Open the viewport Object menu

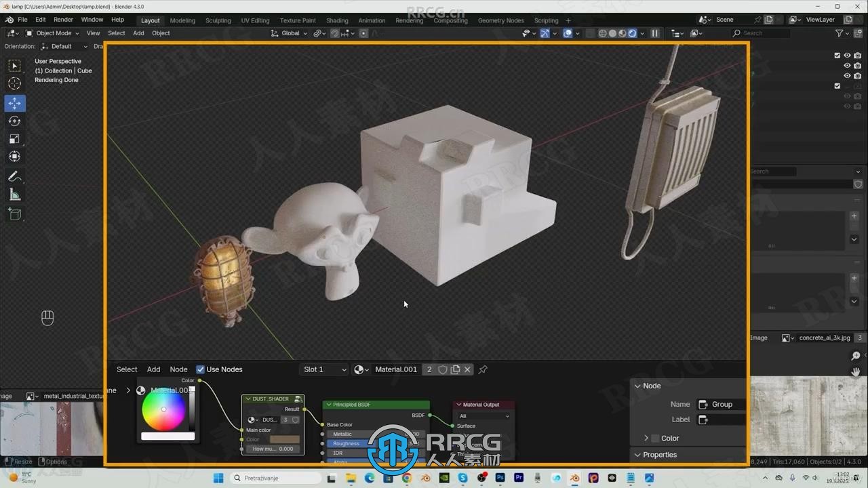tap(161, 33)
